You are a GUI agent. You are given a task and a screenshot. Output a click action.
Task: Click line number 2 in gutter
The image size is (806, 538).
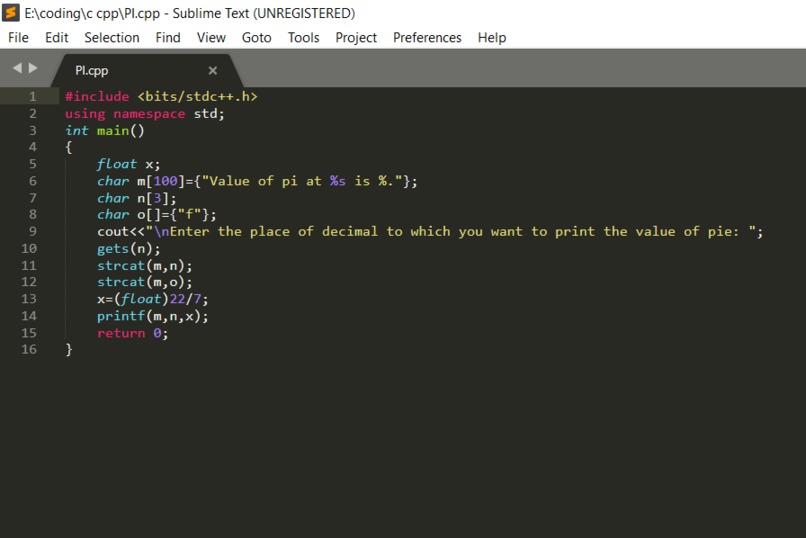click(x=32, y=114)
